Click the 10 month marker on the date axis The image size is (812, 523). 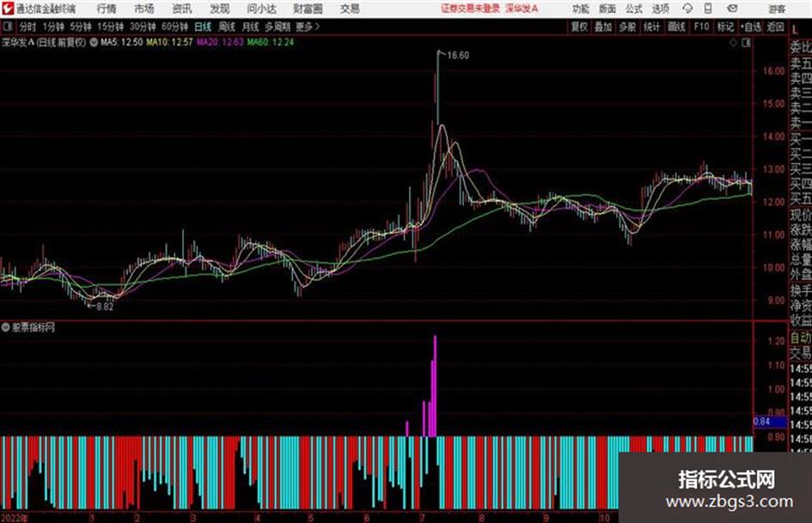point(604,518)
